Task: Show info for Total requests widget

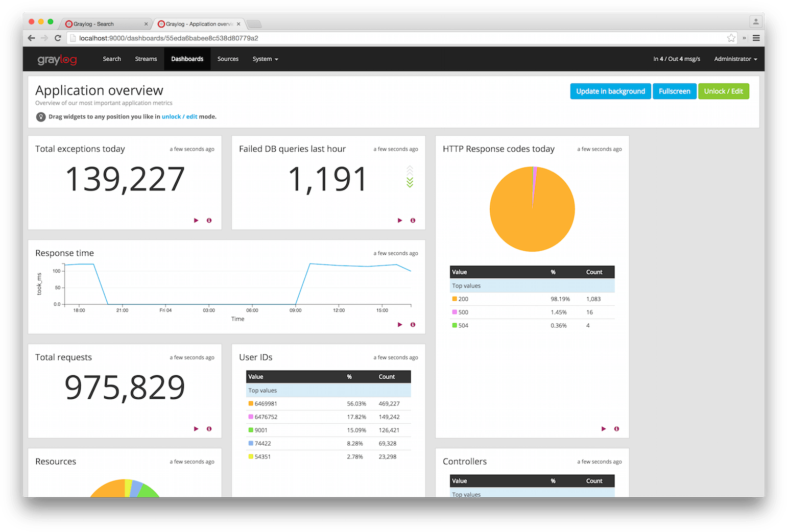Action: 209,429
